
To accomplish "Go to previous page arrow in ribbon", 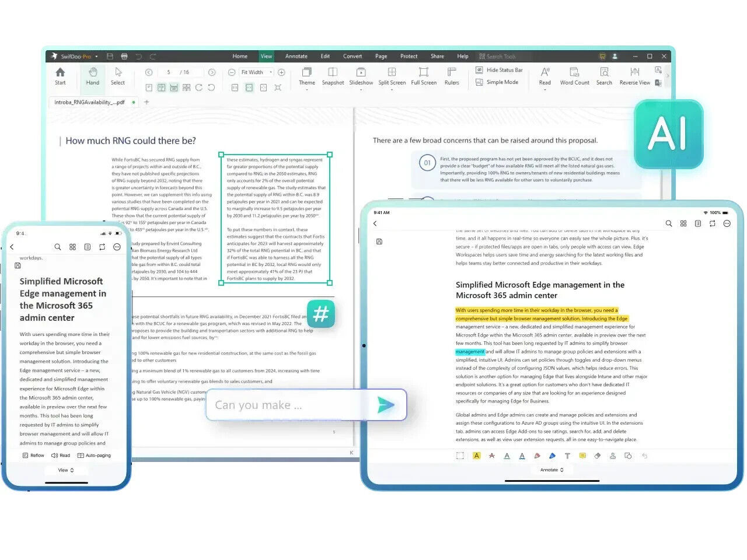I will pyautogui.click(x=149, y=72).
